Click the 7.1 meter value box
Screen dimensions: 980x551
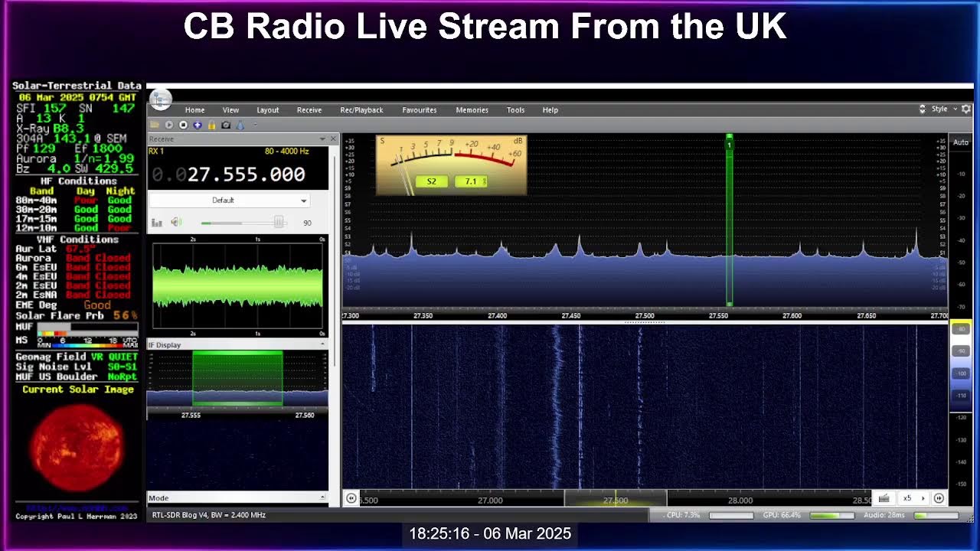[470, 181]
